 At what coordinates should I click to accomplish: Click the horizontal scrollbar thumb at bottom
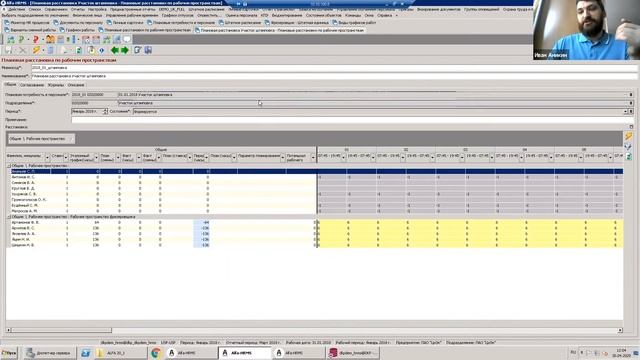[62, 330]
